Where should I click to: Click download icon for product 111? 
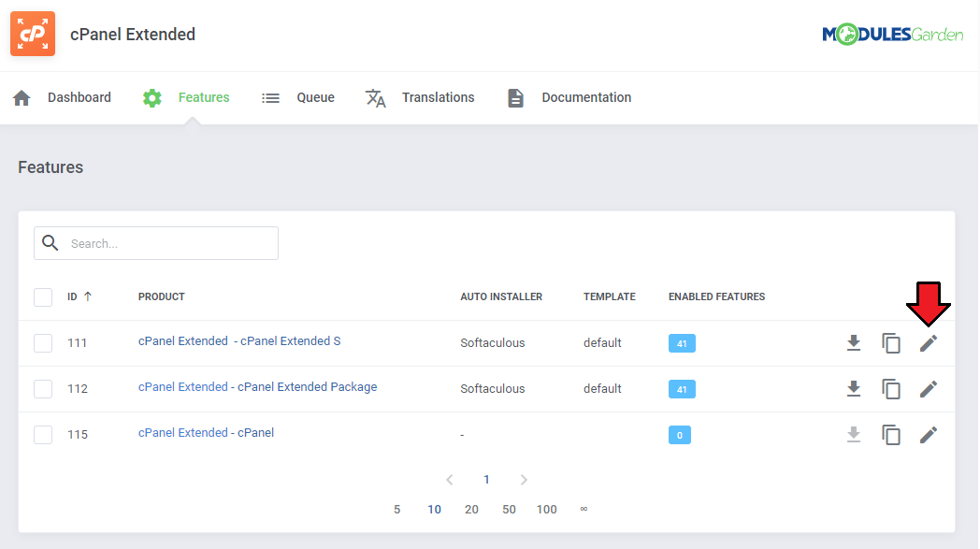[854, 342]
